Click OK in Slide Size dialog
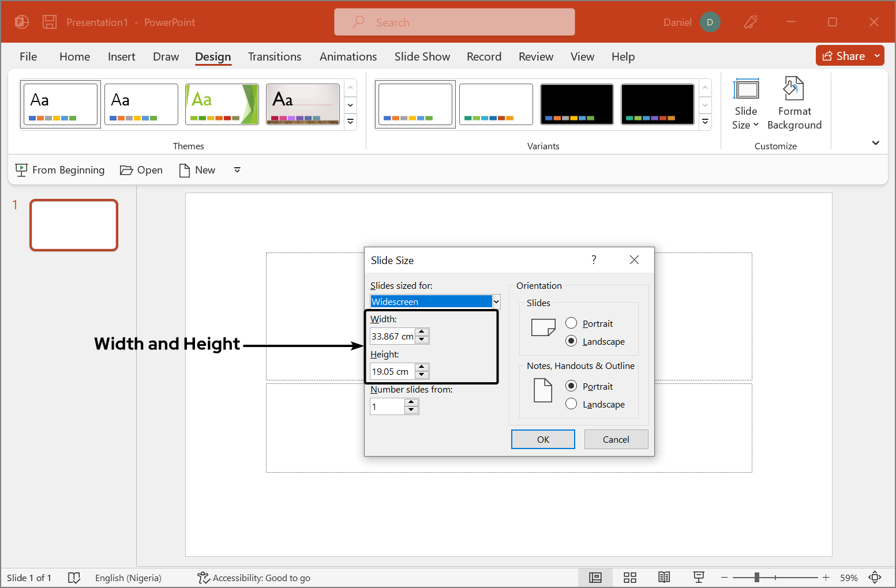The height and width of the screenshot is (588, 896). (543, 439)
